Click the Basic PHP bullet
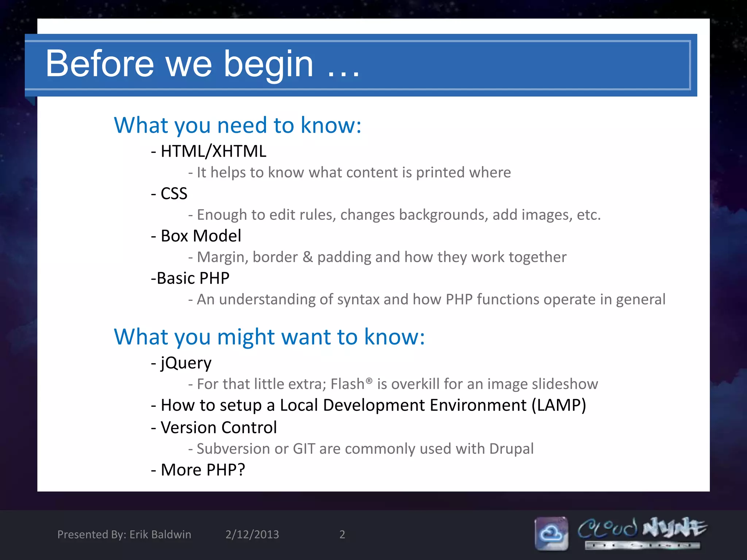 pos(190,278)
